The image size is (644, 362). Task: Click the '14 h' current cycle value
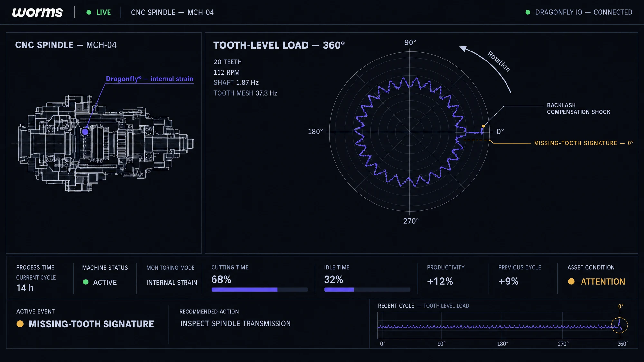25,288
